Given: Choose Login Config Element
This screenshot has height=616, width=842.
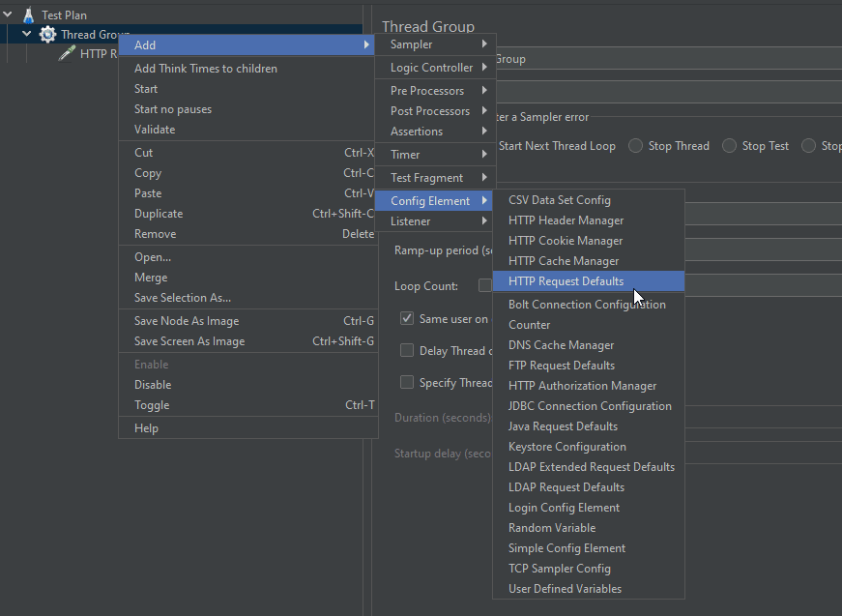Looking at the screenshot, I should [589, 508].
